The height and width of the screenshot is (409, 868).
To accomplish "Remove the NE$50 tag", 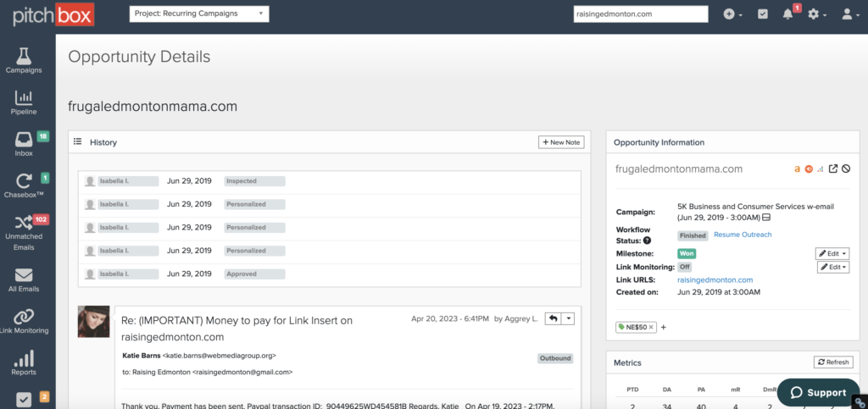I will coord(652,327).
